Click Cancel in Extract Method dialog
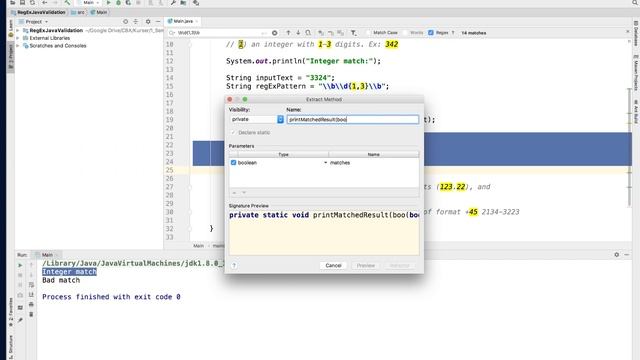640x360 pixels. pos(333,265)
